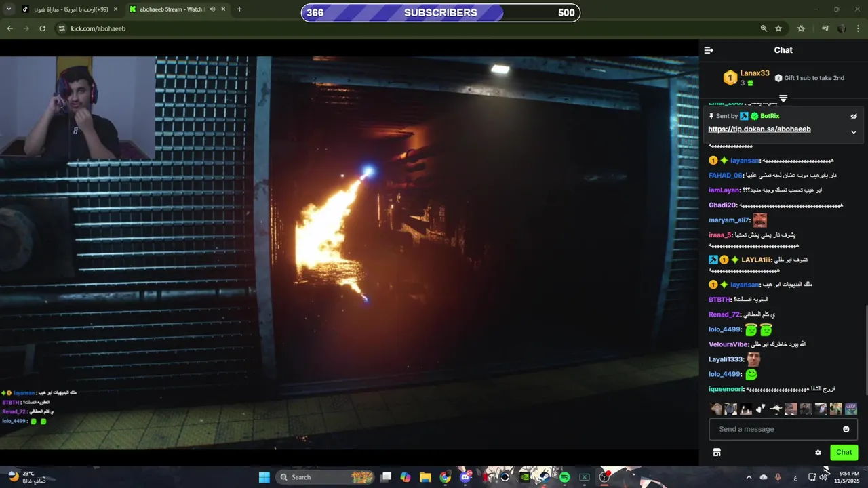The width and height of the screenshot is (868, 488).
Task: Open Task View on the taskbar
Action: click(x=386, y=477)
